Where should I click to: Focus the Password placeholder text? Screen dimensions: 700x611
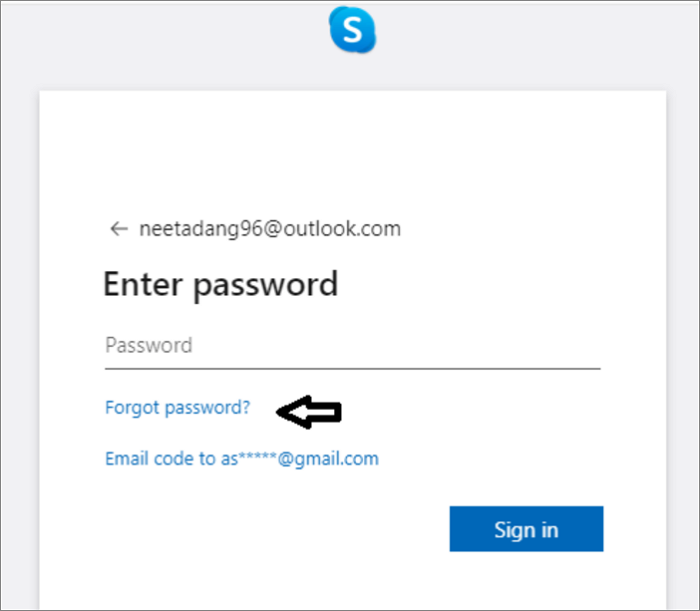pos(148,346)
